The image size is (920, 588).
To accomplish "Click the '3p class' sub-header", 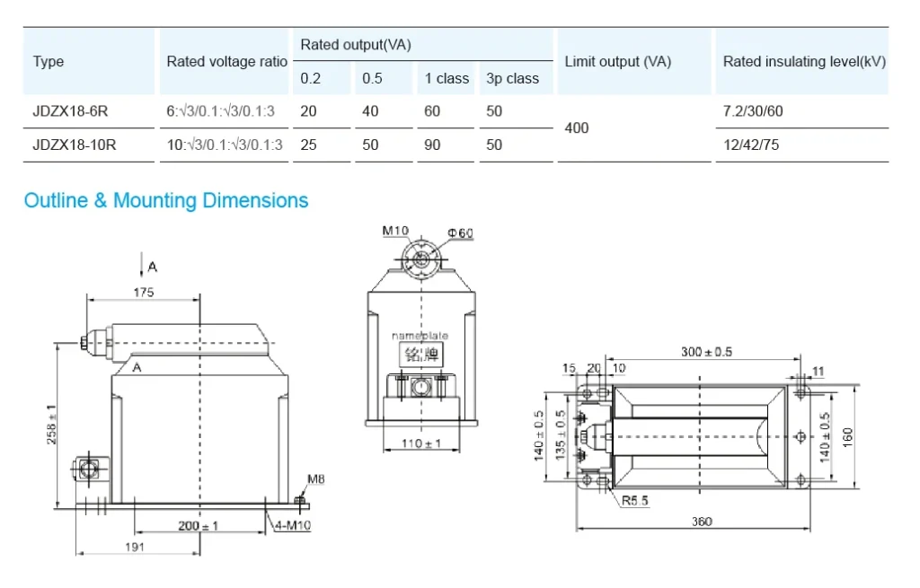I will (512, 79).
